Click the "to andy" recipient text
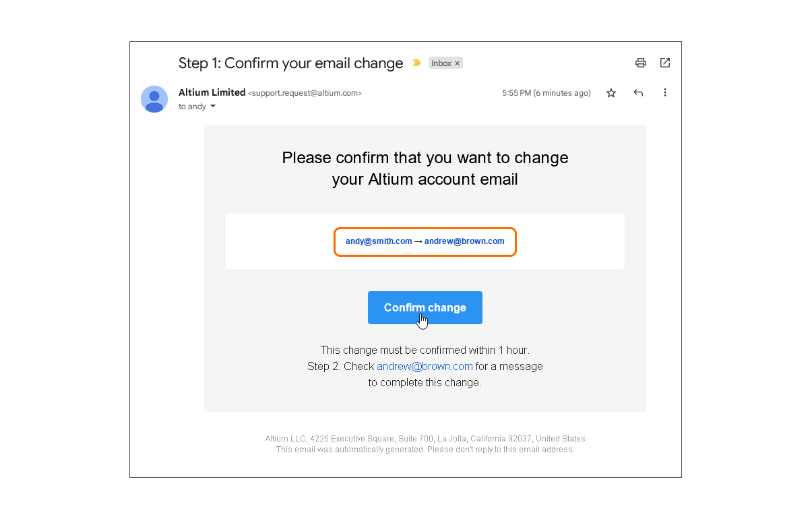The width and height of the screenshot is (812, 519). (192, 106)
